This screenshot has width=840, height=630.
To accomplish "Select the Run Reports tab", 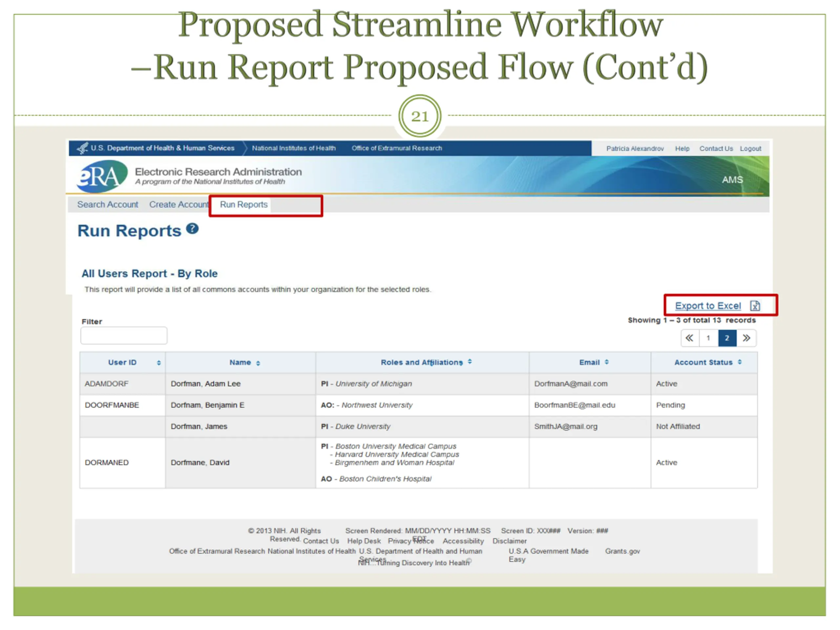I will pos(244,205).
